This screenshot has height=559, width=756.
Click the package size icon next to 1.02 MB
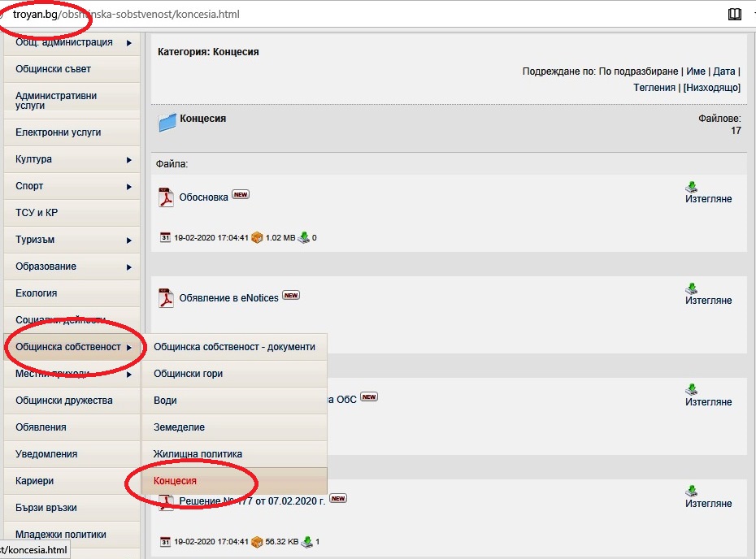tap(257, 237)
